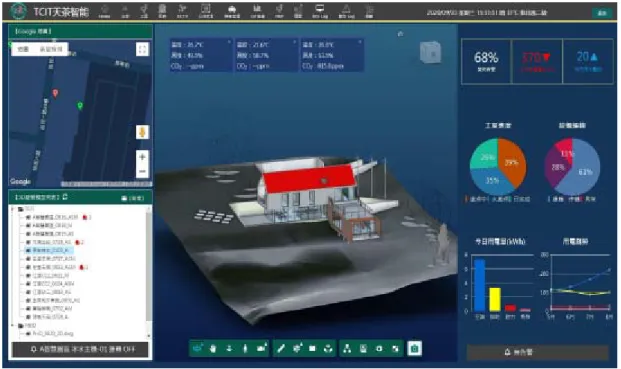Screen dimensions: 621x369
Task: Open the monitor-icon IOS Log menu item
Action: tap(320, 11)
